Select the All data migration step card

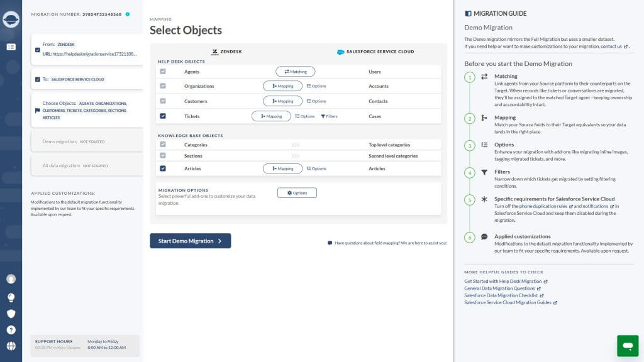(x=87, y=166)
